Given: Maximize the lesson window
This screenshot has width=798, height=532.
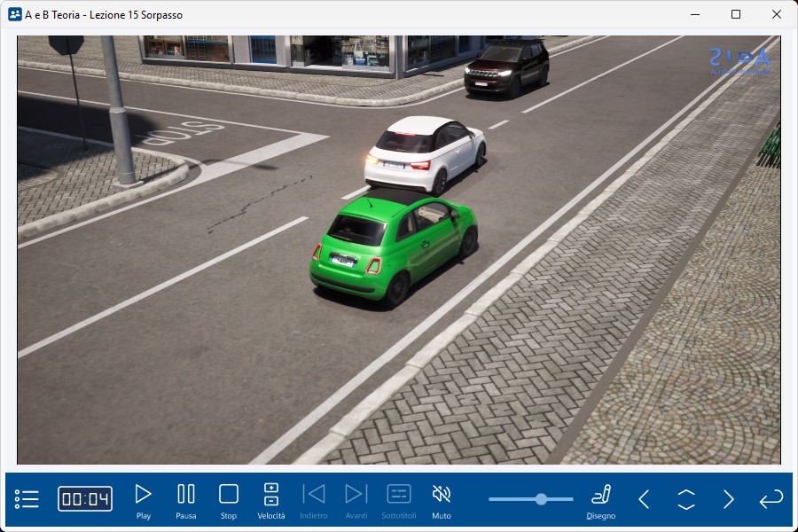Looking at the screenshot, I should 736,14.
